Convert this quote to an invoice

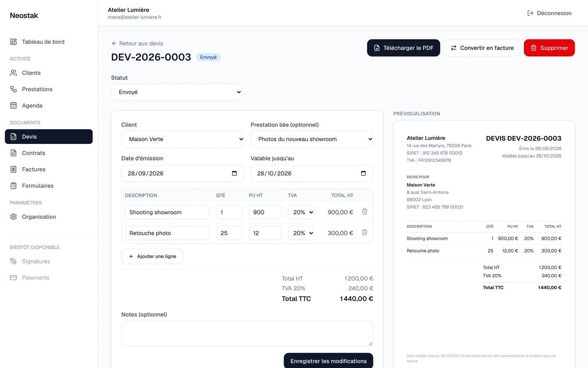[x=482, y=48]
